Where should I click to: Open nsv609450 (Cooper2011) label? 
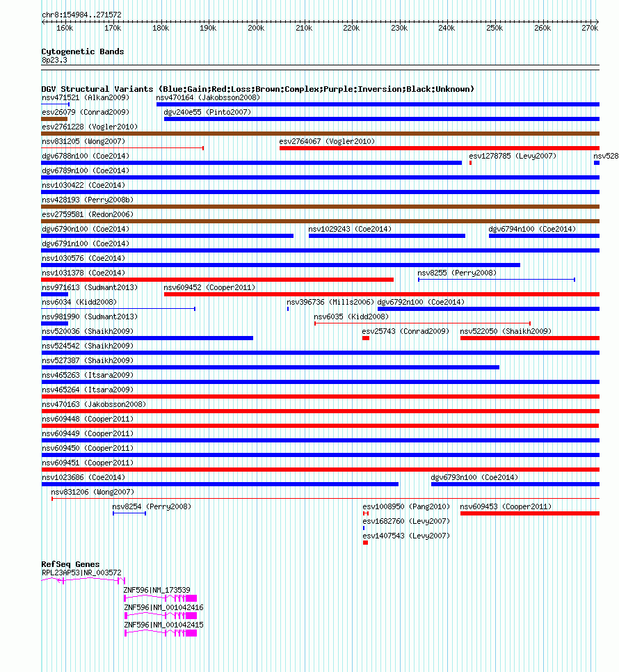pos(88,447)
